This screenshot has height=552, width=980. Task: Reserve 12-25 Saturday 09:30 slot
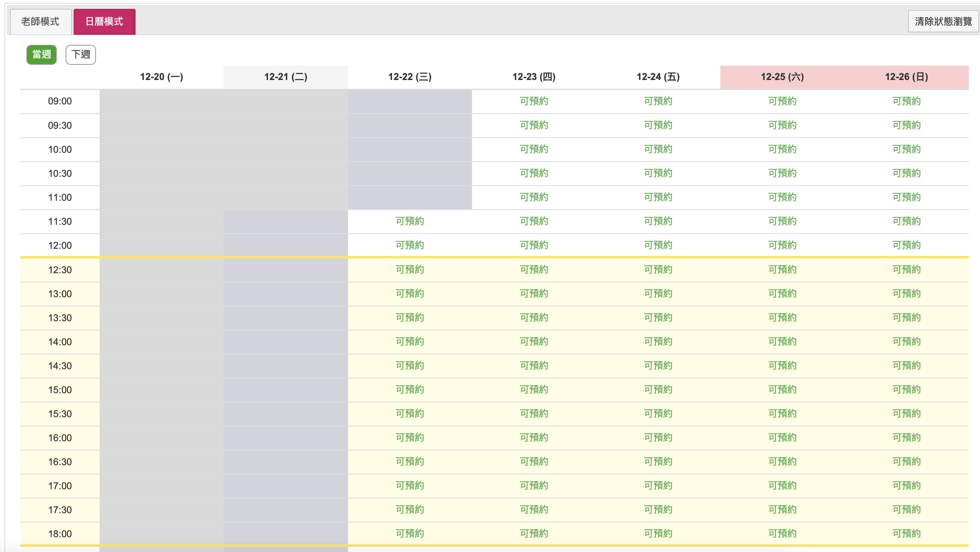click(782, 125)
